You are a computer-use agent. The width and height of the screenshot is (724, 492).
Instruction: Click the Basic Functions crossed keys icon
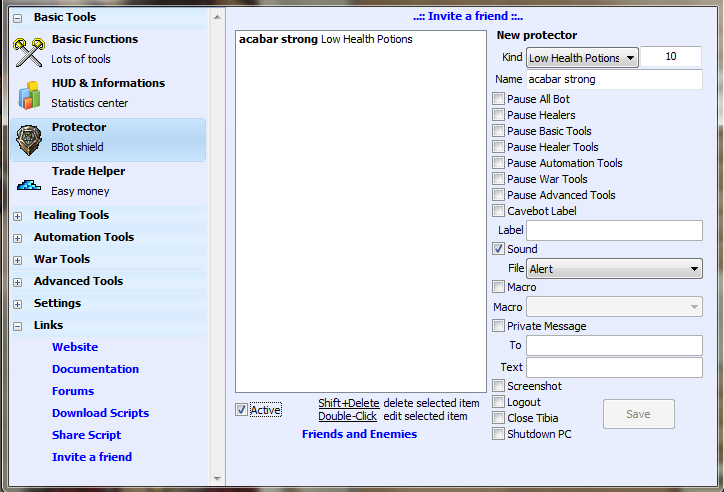[x=28, y=51]
